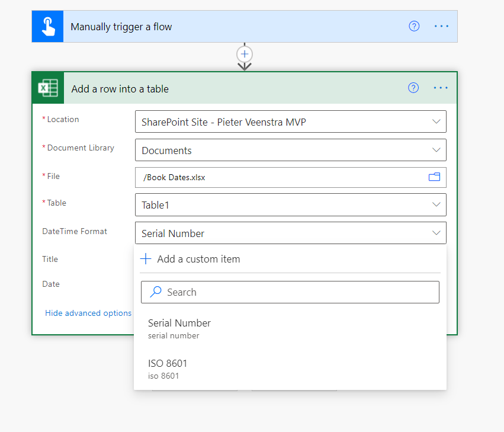
Task: Click the manual trigger hand icon
Action: click(47, 27)
